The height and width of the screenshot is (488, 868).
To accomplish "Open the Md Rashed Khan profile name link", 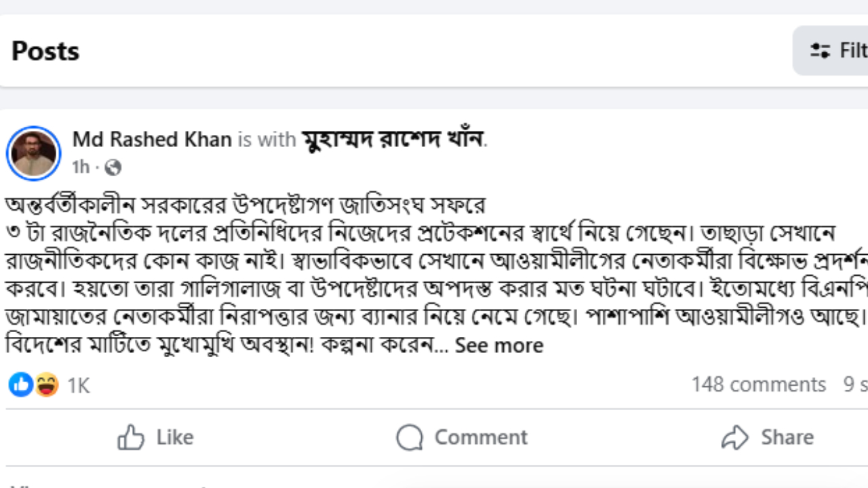I will pyautogui.click(x=152, y=140).
